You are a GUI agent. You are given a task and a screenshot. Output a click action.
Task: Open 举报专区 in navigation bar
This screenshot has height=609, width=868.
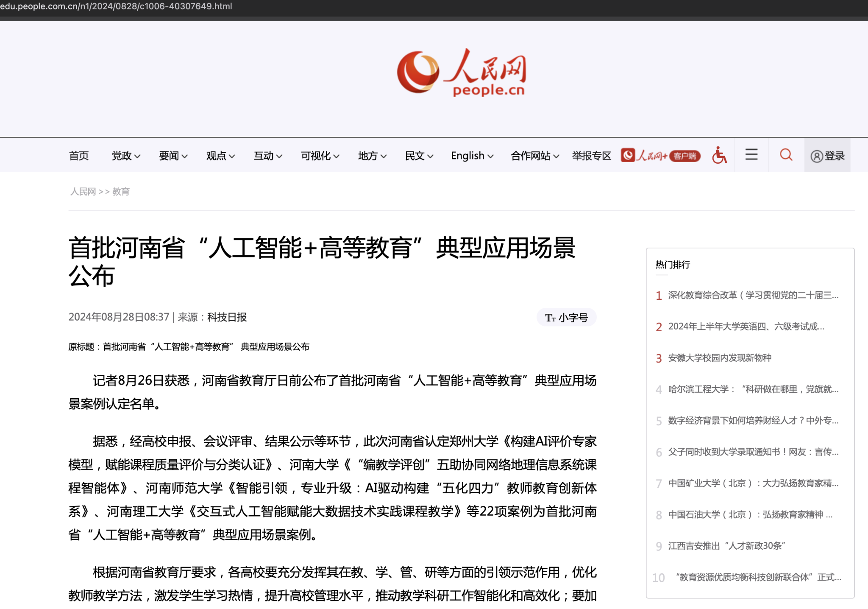pyautogui.click(x=591, y=156)
